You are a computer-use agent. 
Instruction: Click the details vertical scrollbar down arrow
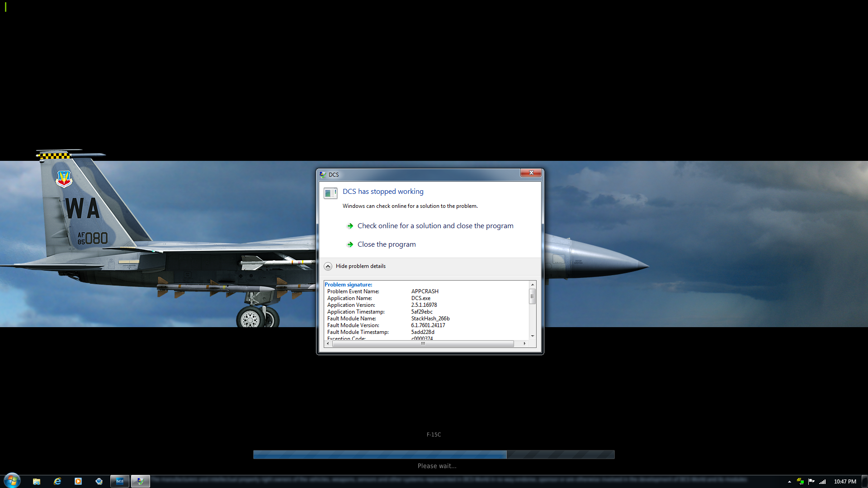click(533, 336)
